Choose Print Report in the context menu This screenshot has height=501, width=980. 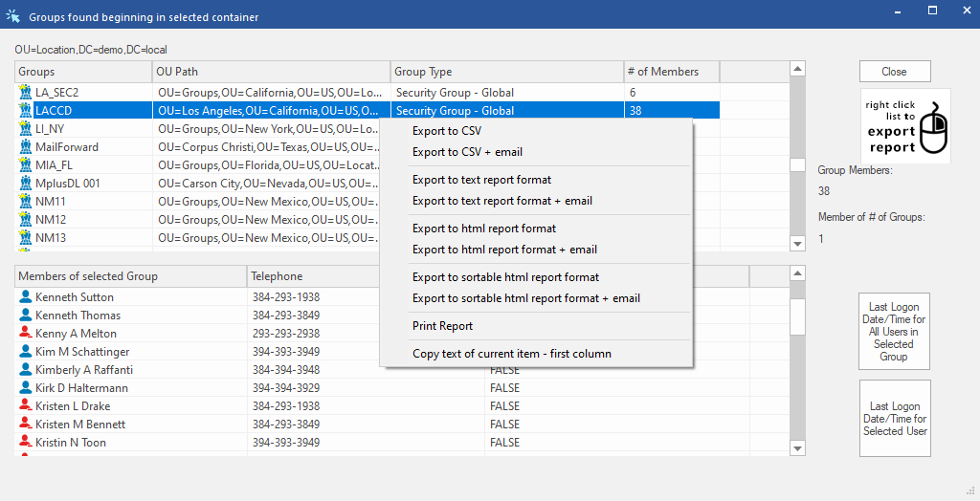pyautogui.click(x=442, y=326)
